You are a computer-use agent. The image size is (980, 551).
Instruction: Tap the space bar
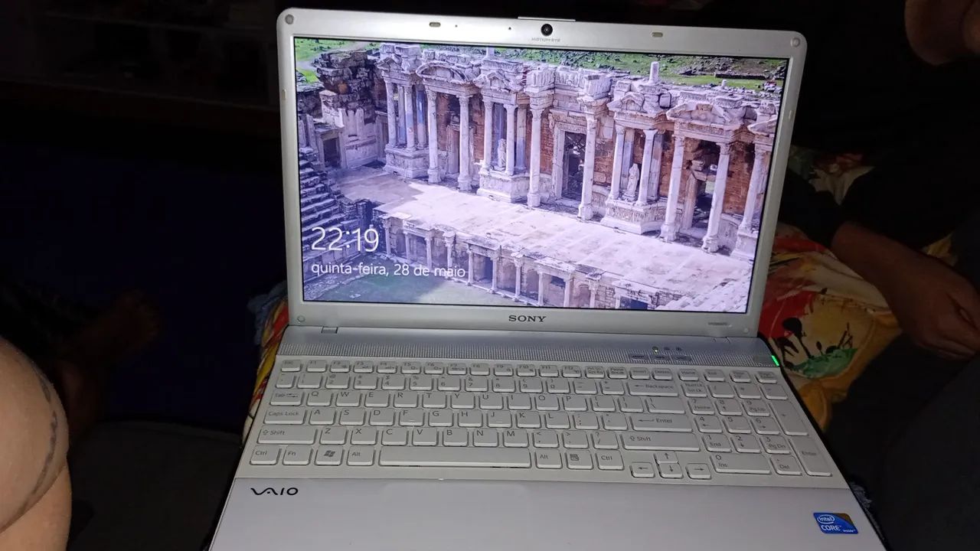455,458
